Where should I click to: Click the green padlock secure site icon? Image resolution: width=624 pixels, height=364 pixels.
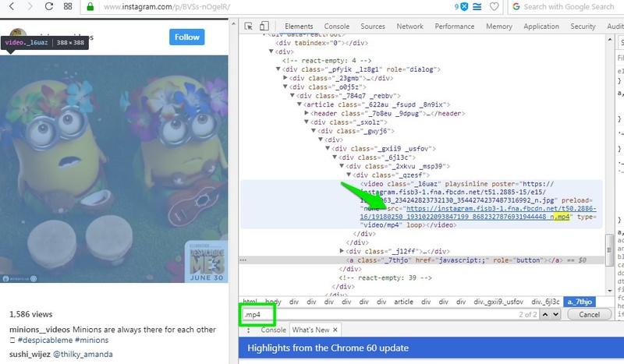[90, 7]
